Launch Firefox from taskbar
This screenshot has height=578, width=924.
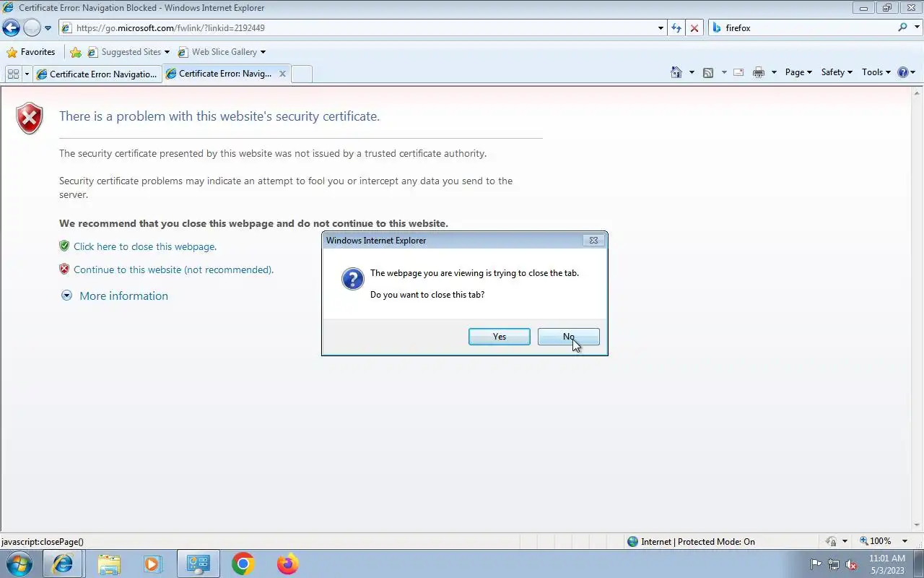(x=287, y=564)
